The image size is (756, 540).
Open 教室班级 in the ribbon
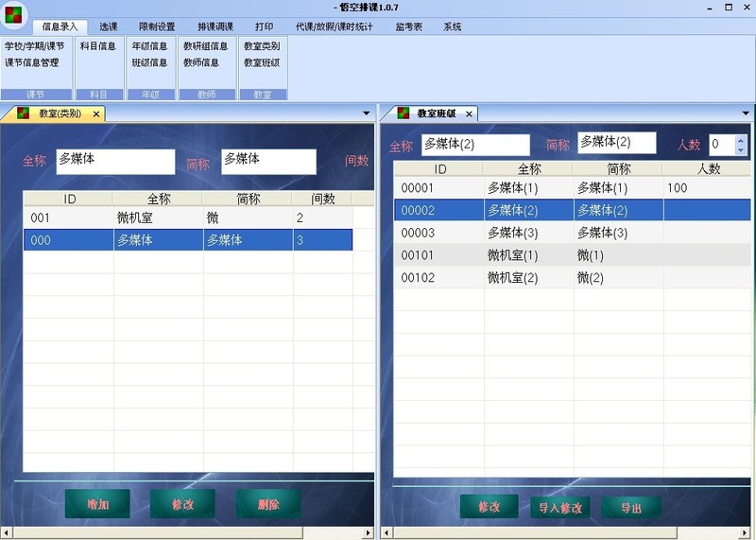tap(262, 62)
